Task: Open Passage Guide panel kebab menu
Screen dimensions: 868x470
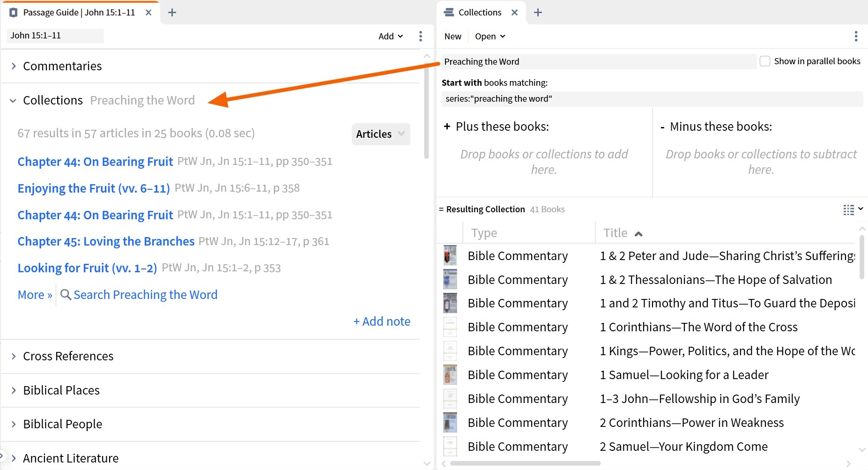Action: (x=421, y=36)
